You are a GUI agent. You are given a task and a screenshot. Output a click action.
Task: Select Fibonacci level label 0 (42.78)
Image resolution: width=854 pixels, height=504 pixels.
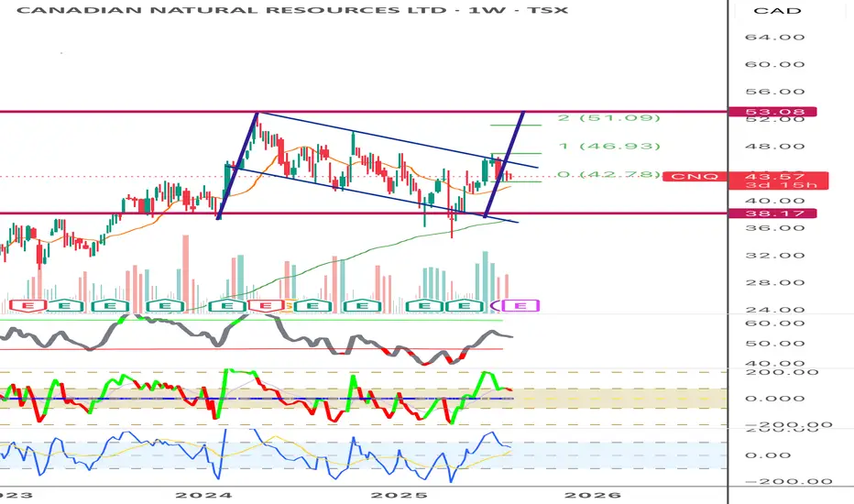(609, 174)
